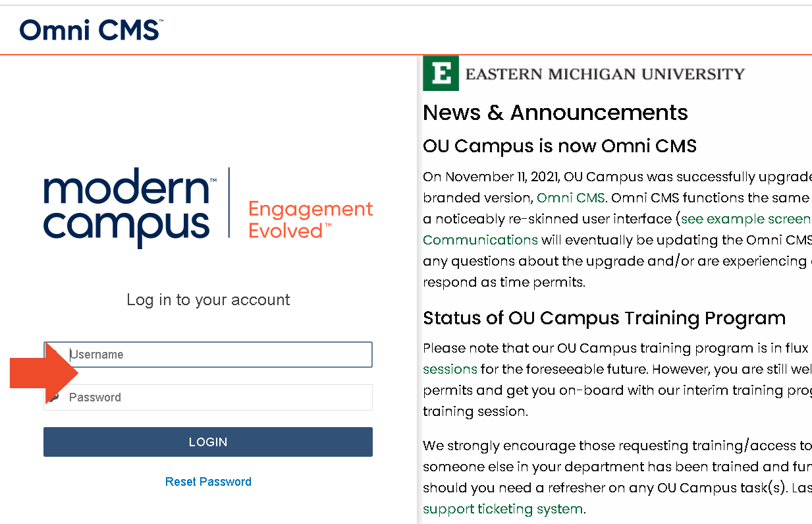812x524 pixels.
Task: Open the see example screen link
Action: point(745,219)
